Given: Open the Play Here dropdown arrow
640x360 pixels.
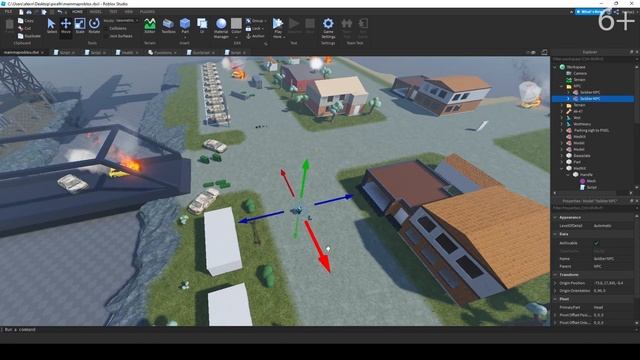Looking at the screenshot, I should (x=284, y=37).
